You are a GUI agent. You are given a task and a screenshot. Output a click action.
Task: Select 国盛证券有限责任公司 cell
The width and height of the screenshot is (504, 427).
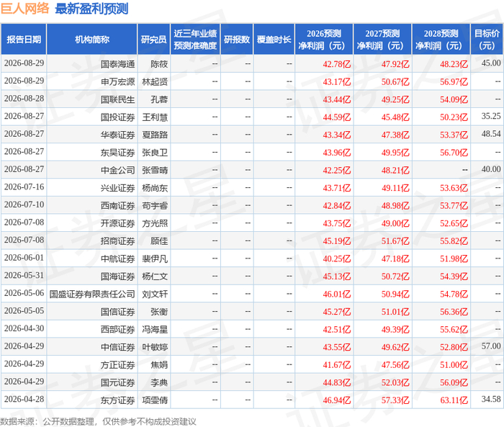(x=92, y=294)
